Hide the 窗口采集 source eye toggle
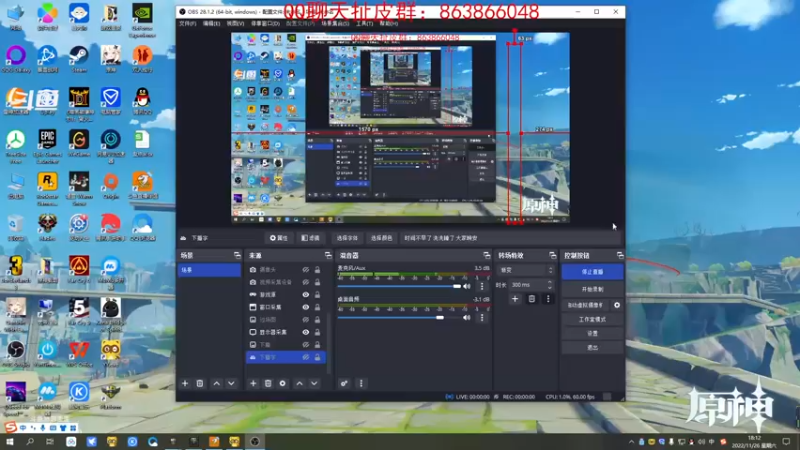Viewport: 800px width, 450px height. pos(306,307)
